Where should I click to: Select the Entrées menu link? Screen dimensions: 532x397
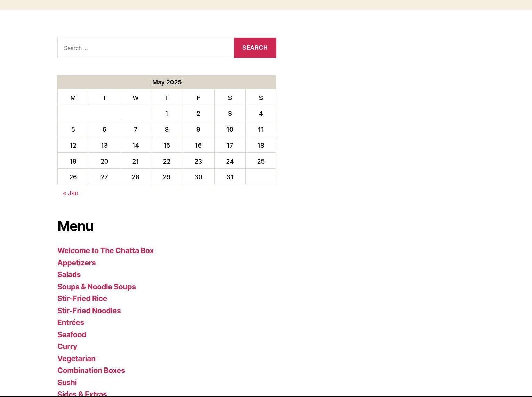71,323
